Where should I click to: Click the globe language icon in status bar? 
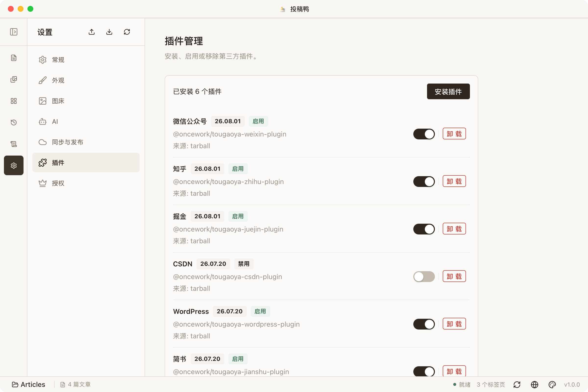(535, 384)
